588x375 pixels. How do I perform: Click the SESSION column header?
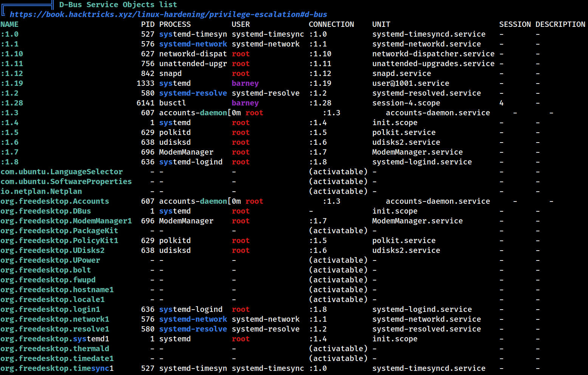pos(515,24)
